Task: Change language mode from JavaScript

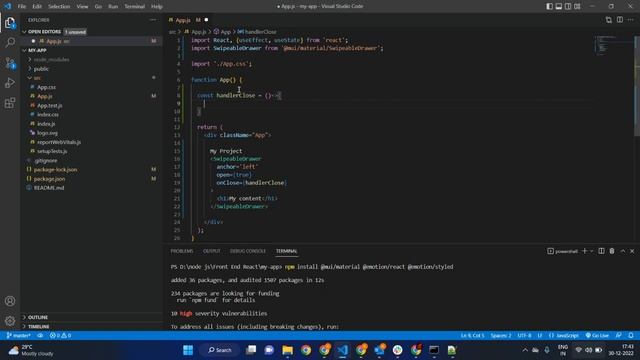Action: (563, 336)
